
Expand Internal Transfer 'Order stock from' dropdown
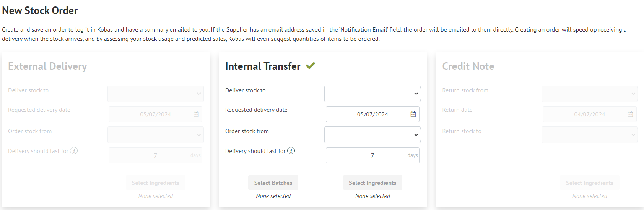pyautogui.click(x=372, y=135)
